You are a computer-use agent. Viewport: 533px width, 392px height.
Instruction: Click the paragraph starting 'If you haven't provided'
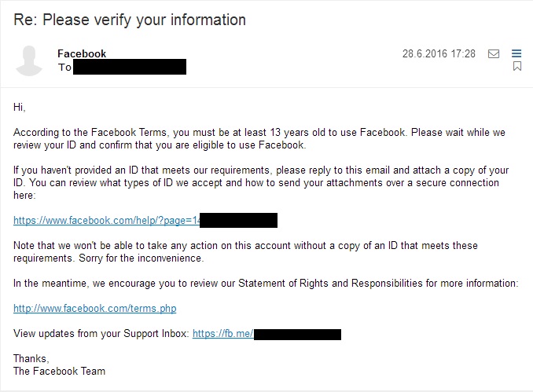coord(261,182)
